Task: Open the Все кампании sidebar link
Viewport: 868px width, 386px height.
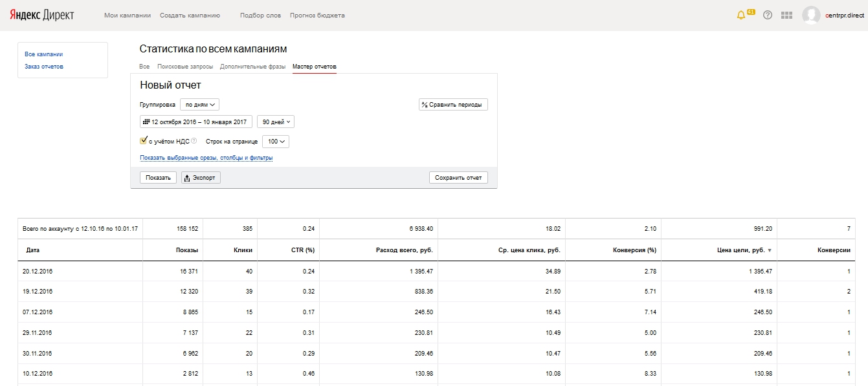Action: tap(43, 54)
